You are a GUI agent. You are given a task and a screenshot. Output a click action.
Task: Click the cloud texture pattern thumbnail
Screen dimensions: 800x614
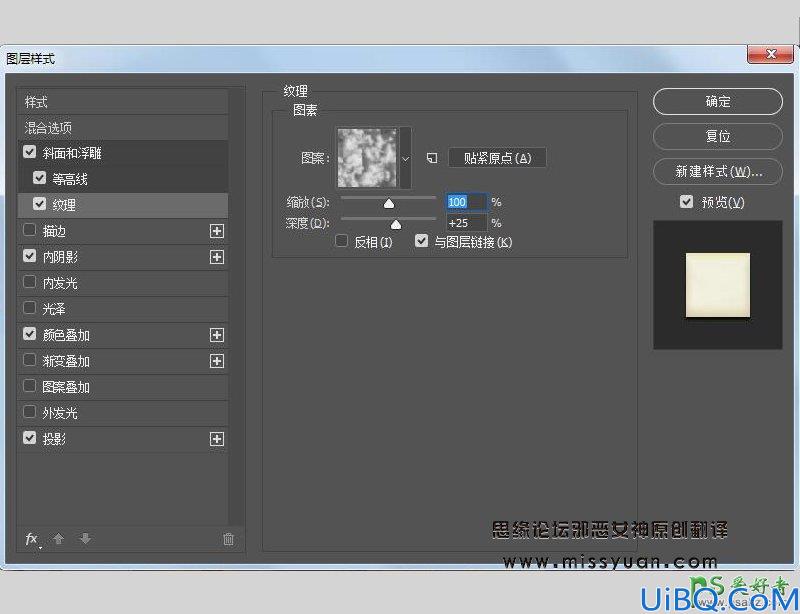coord(367,158)
